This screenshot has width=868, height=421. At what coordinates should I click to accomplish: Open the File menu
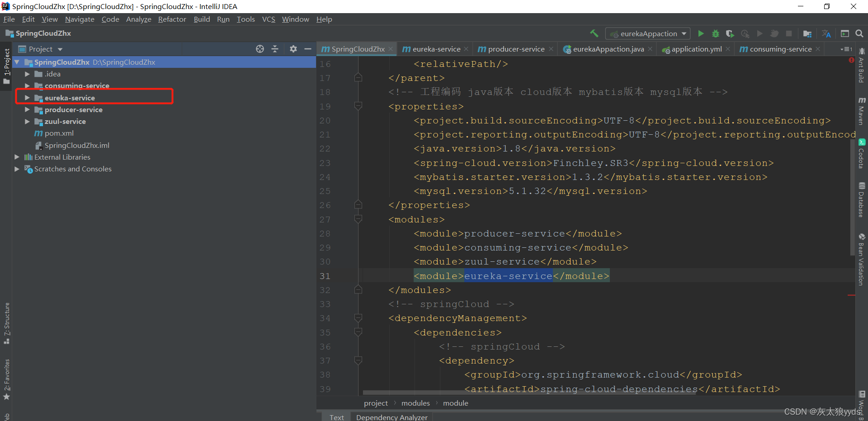pyautogui.click(x=9, y=19)
